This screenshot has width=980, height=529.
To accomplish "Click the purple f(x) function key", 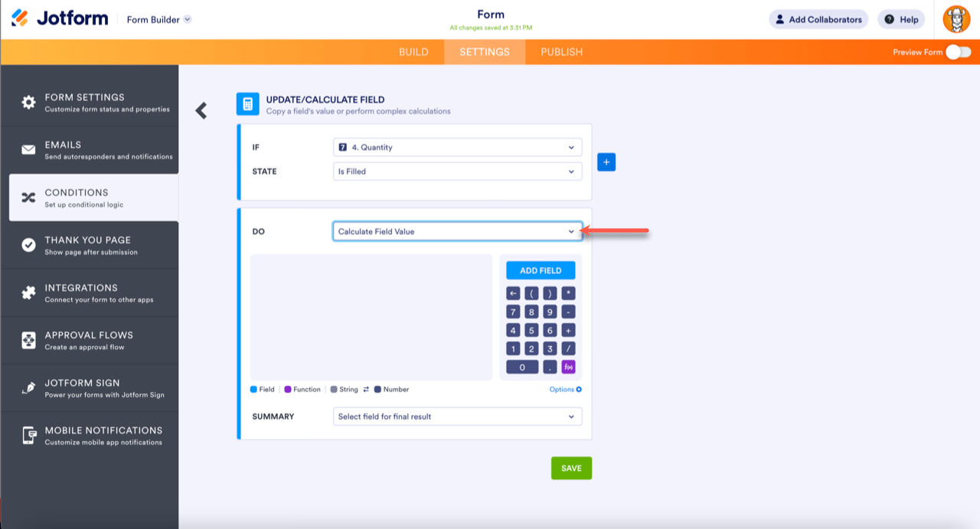I will [x=568, y=367].
